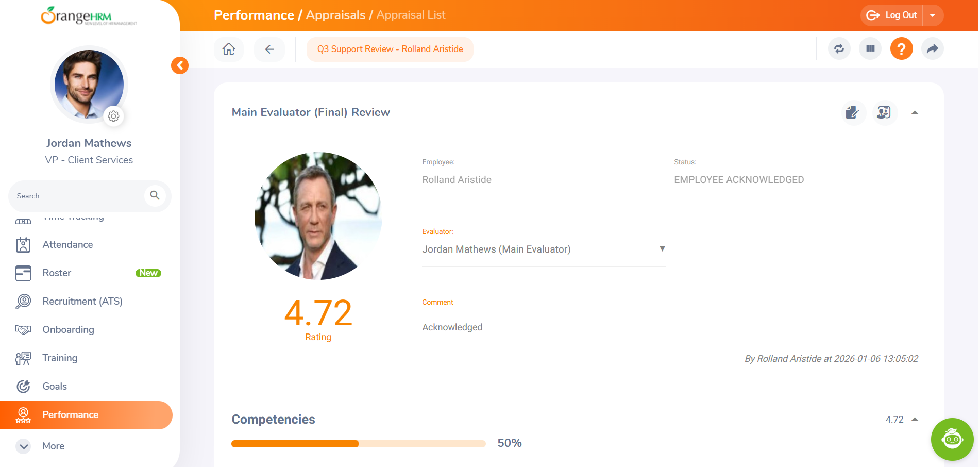Open Recruitment (ATS) in sidebar
980x467 pixels.
[82, 301]
